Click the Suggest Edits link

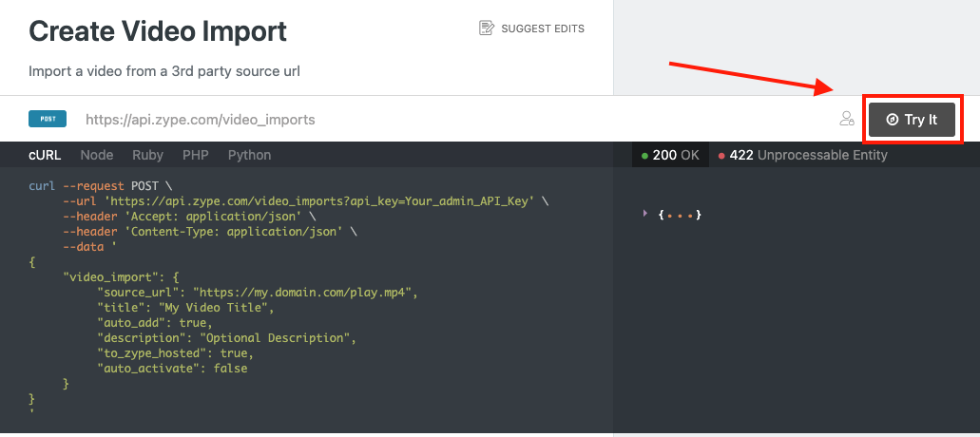coord(532,28)
